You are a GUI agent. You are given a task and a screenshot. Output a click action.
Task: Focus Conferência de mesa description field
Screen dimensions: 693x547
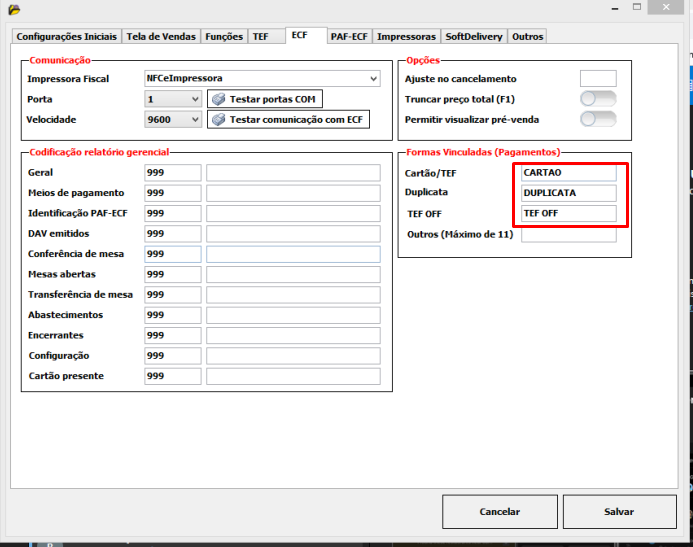coord(293,254)
